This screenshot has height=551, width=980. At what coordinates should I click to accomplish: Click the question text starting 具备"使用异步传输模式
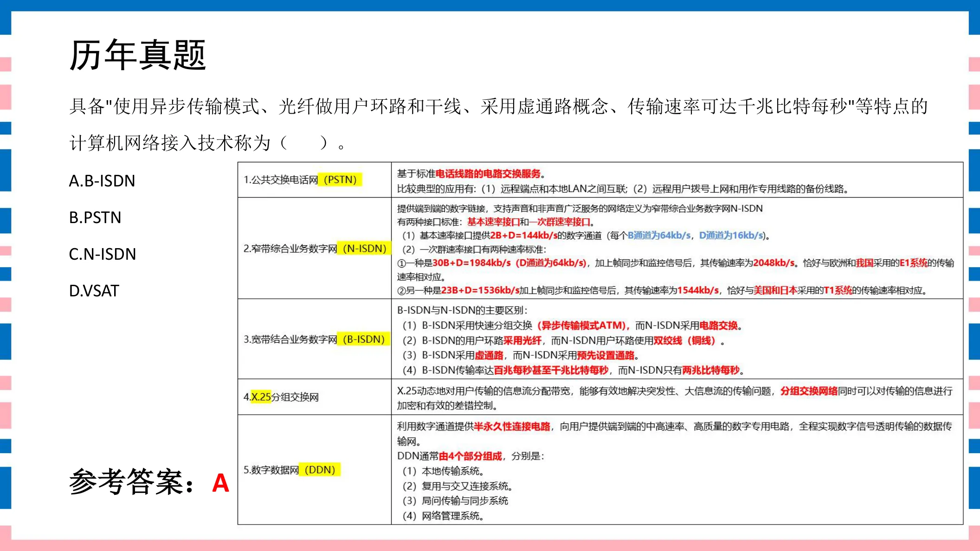point(498,106)
